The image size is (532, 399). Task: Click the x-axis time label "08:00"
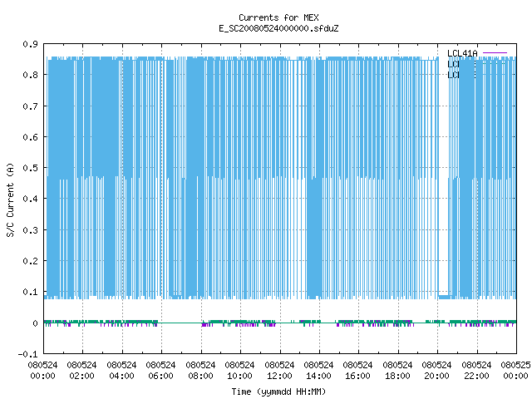tap(200, 376)
